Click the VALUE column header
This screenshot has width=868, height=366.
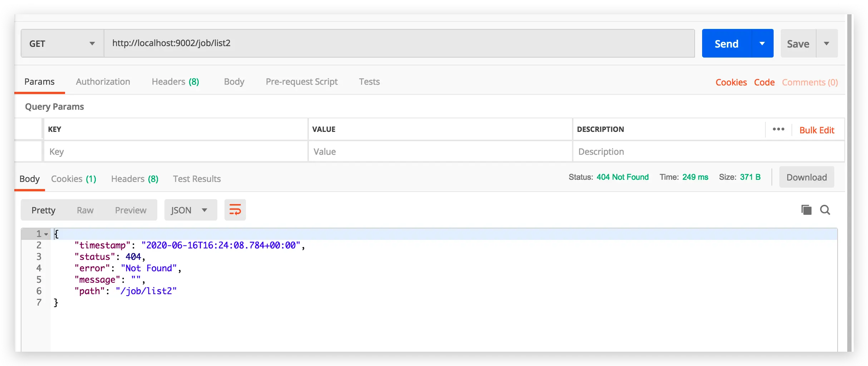coord(324,129)
